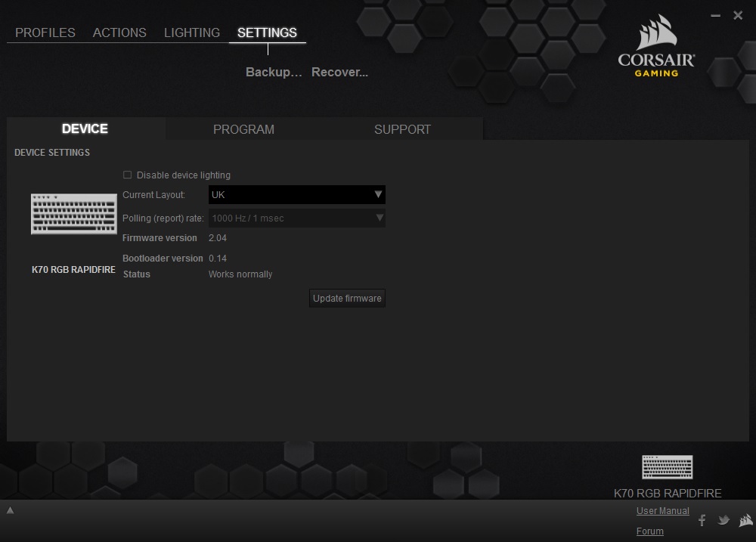Open the User Manual link

[662, 511]
